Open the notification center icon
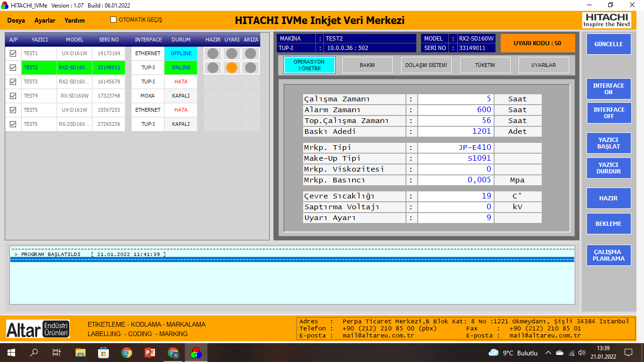 tap(628, 353)
